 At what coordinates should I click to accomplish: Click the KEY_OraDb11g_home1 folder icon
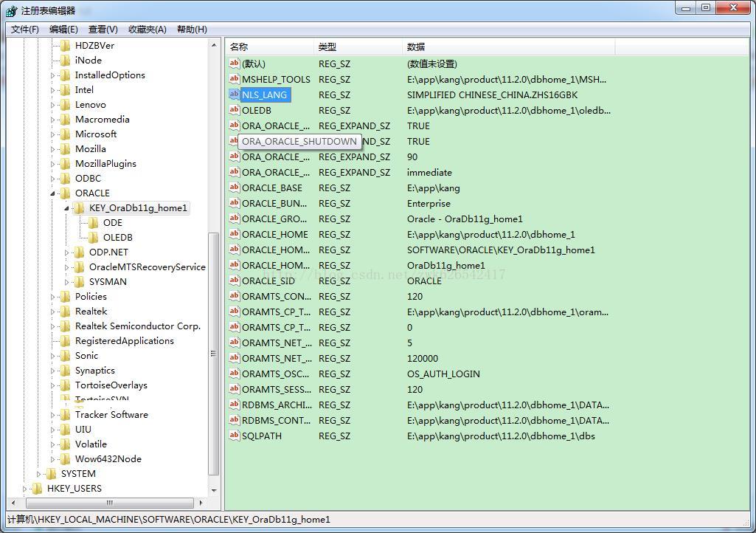tap(79, 208)
